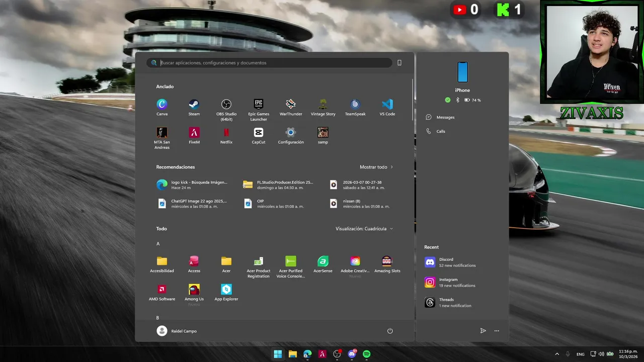
Task: Click the volume icon in the system tray
Action: pos(601,354)
